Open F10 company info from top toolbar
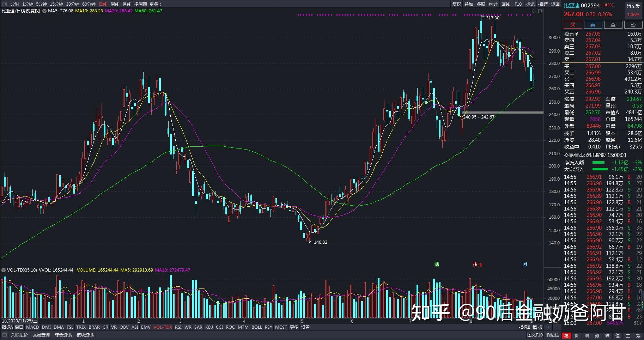 (x=518, y=4)
